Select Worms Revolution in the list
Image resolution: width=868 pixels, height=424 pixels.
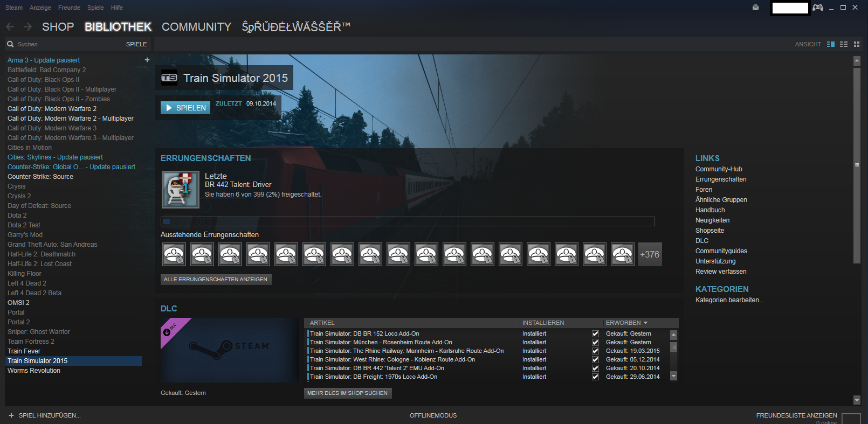[34, 371]
